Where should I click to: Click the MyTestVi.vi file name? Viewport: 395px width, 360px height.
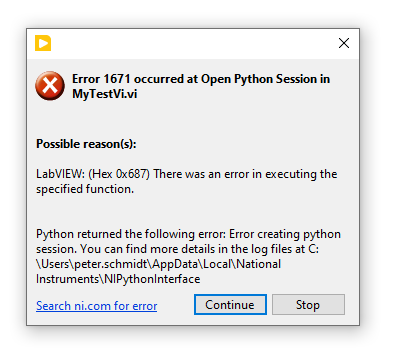click(105, 94)
